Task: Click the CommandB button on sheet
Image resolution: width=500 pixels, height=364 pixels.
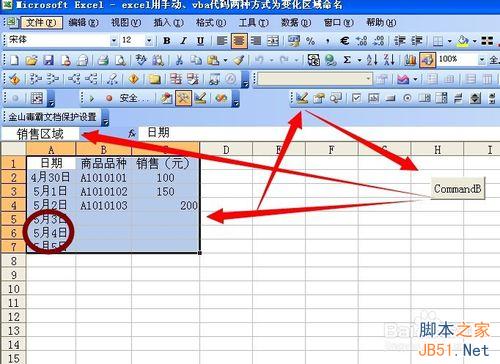Action: click(457, 189)
